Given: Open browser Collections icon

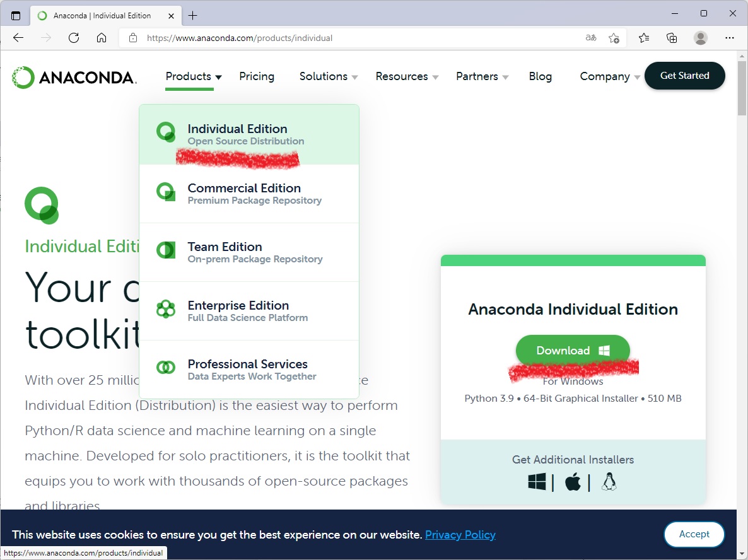Looking at the screenshot, I should coord(672,38).
